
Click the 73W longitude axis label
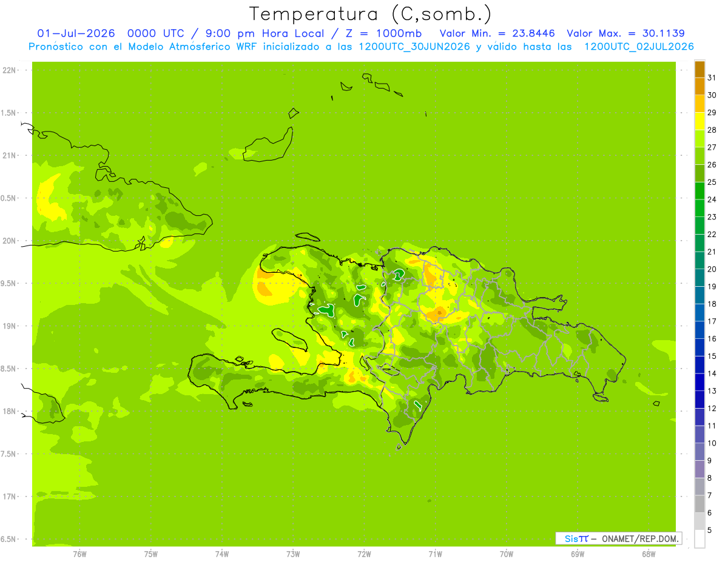pyautogui.click(x=293, y=554)
